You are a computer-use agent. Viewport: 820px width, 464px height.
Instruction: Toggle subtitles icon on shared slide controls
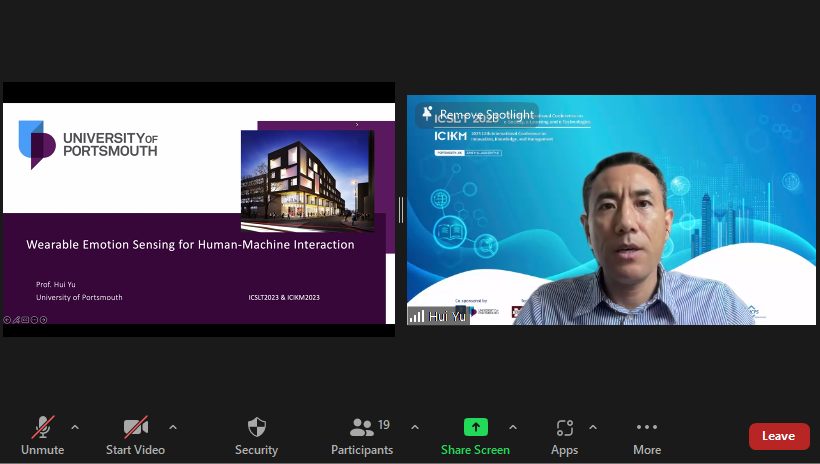point(25,320)
